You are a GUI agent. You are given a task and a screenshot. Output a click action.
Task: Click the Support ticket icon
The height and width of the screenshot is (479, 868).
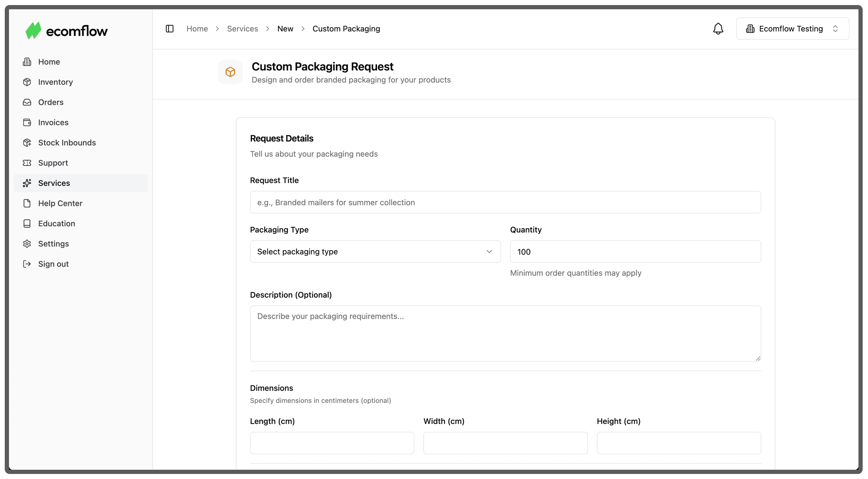(x=27, y=163)
